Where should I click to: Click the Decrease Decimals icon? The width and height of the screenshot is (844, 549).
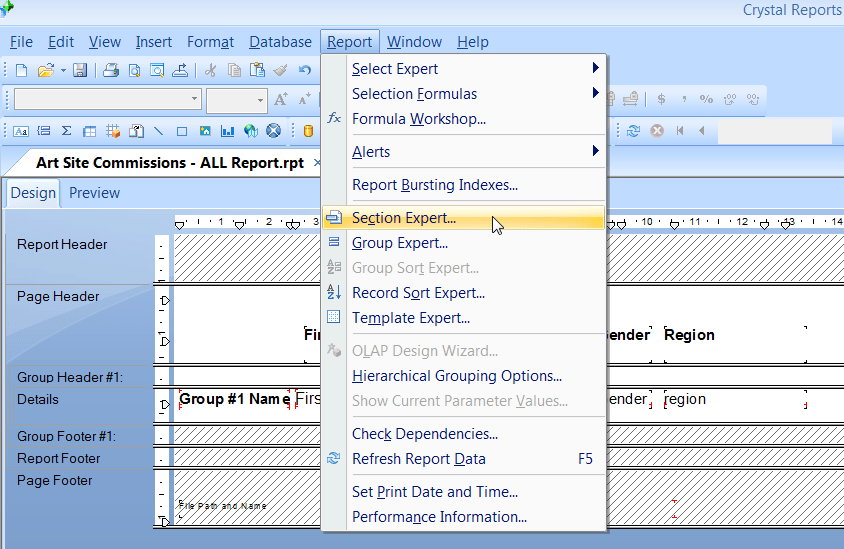[752, 99]
